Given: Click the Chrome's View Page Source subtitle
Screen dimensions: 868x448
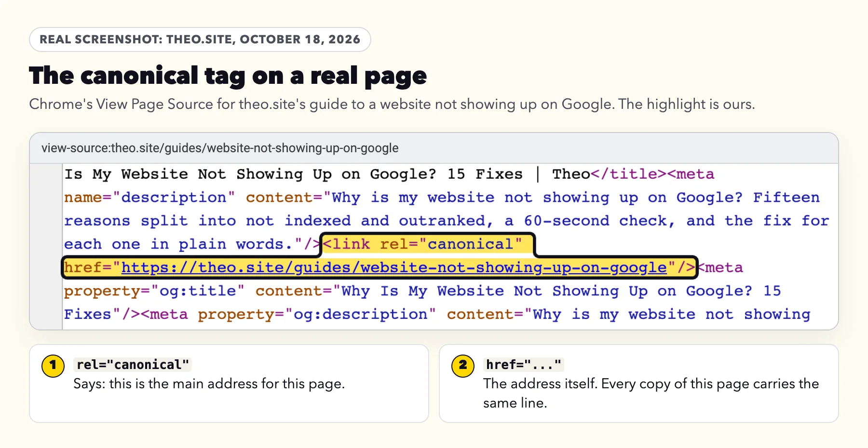Looking at the screenshot, I should click(392, 104).
